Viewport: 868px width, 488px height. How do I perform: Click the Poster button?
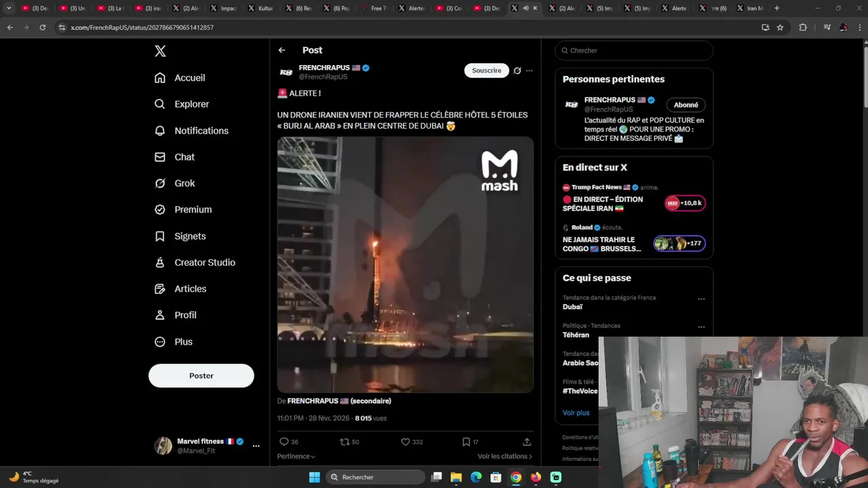pos(201,375)
